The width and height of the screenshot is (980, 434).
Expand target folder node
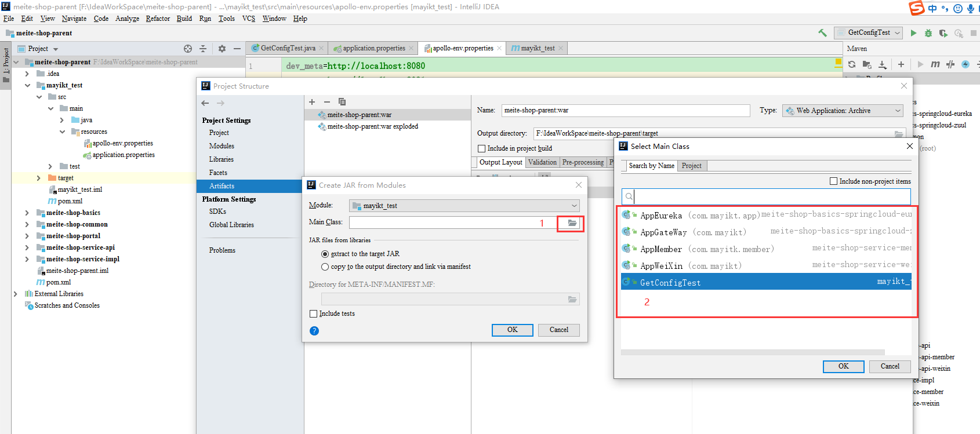39,178
